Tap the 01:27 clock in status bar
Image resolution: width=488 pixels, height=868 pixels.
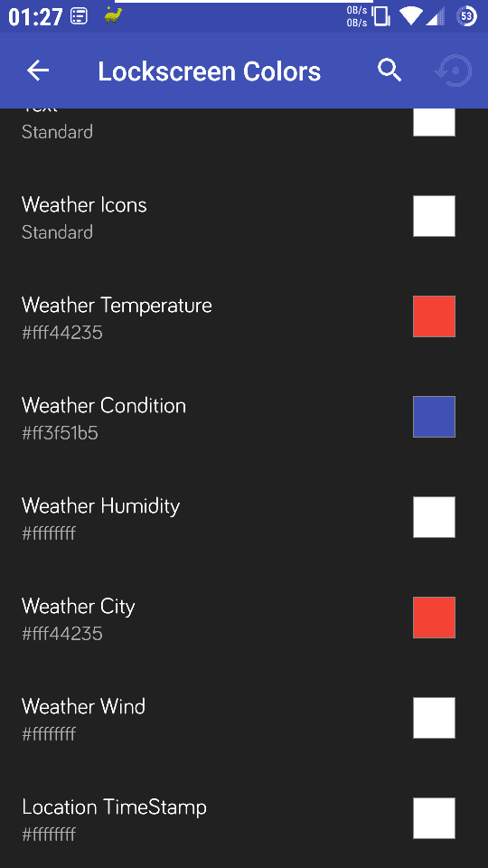coord(35,17)
